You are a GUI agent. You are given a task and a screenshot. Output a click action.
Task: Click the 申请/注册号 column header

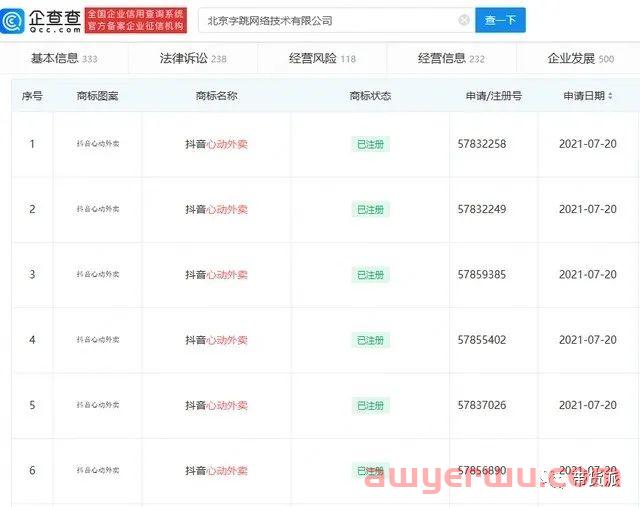click(494, 96)
